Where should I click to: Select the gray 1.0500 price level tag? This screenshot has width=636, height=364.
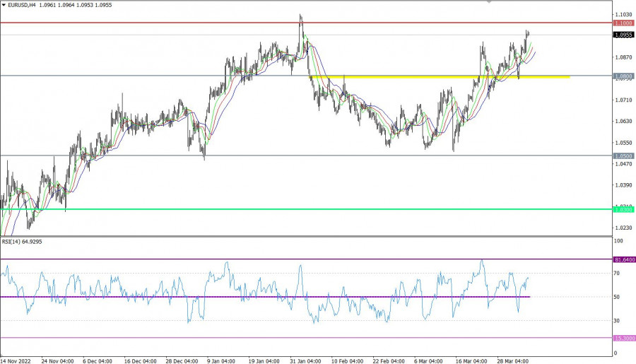pyautogui.click(x=623, y=155)
